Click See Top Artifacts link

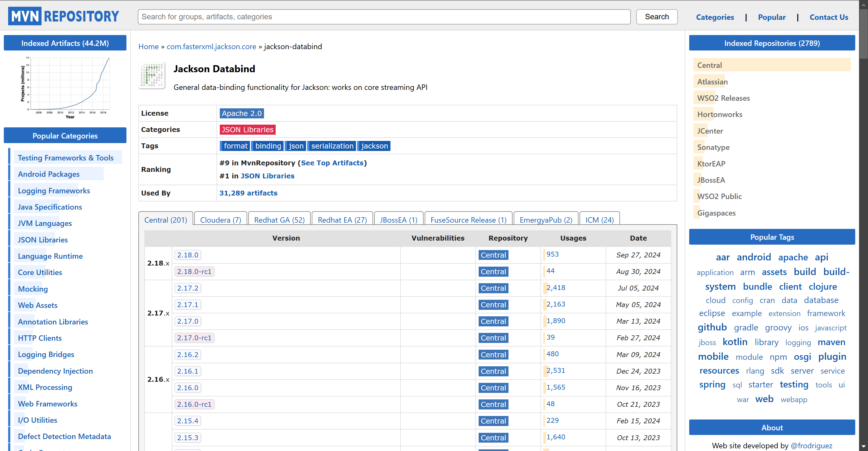pos(332,163)
